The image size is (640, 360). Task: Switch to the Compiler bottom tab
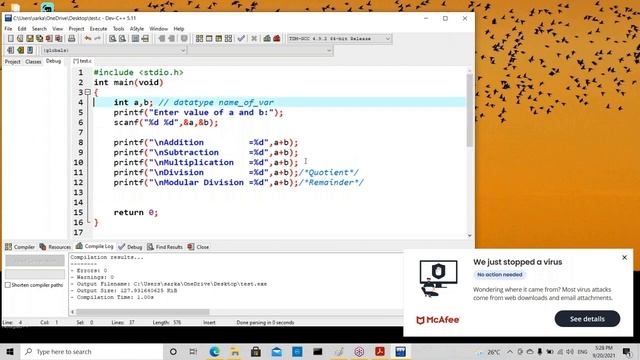pyautogui.click(x=20, y=247)
